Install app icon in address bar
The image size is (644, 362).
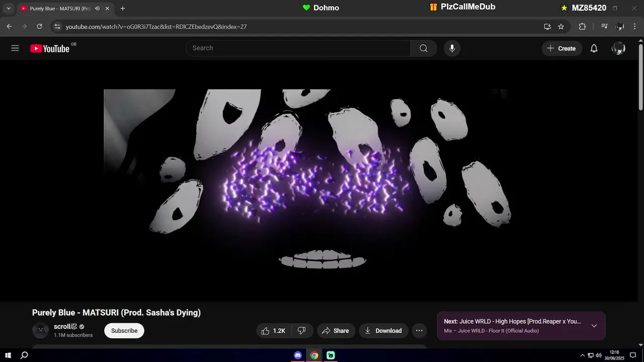(547, 27)
